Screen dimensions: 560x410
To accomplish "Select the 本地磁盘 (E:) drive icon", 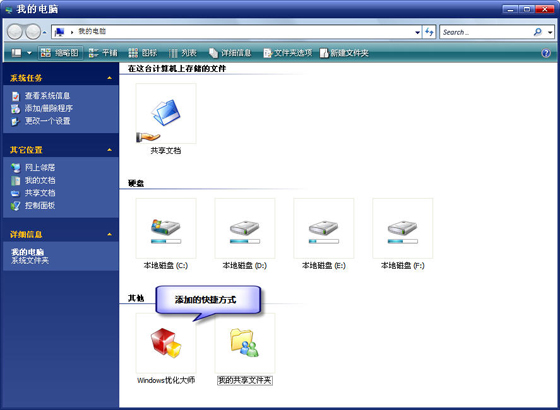I will (324, 228).
